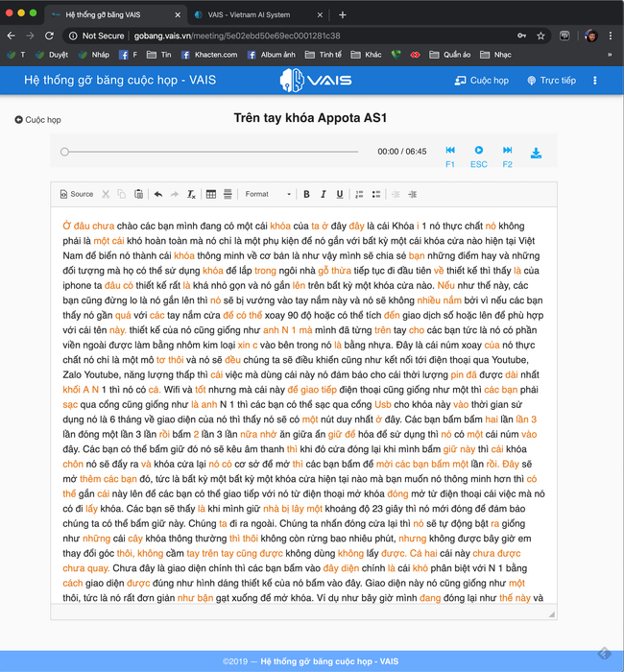Click the Redo arrow icon
This screenshot has height=672, width=624.
[175, 194]
